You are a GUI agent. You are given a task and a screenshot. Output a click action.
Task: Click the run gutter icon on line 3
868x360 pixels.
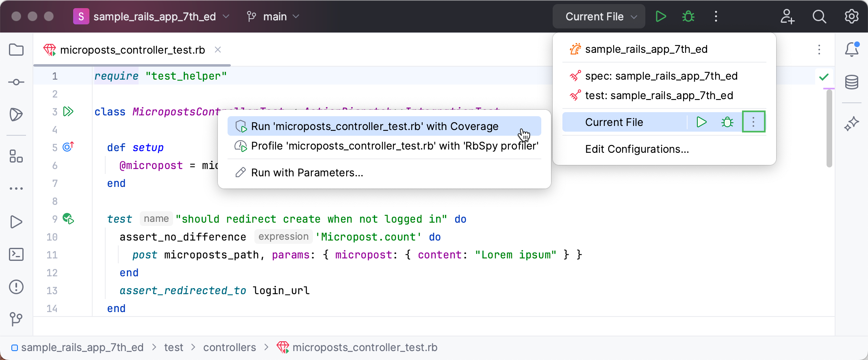(68, 112)
